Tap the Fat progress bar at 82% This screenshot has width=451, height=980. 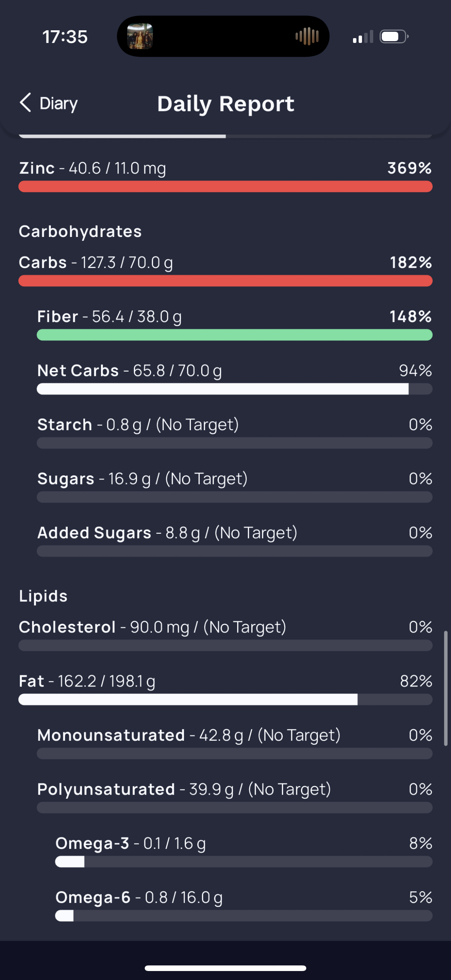pyautogui.click(x=225, y=700)
